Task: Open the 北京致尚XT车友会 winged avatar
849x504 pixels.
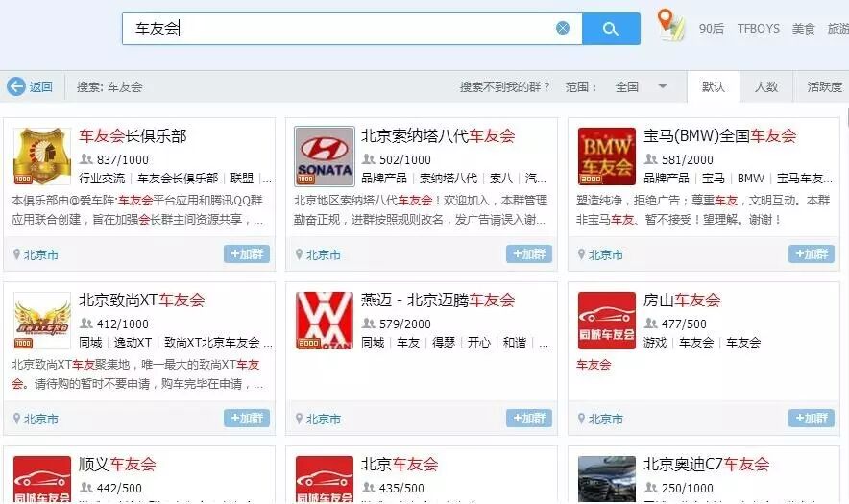Action: click(42, 321)
